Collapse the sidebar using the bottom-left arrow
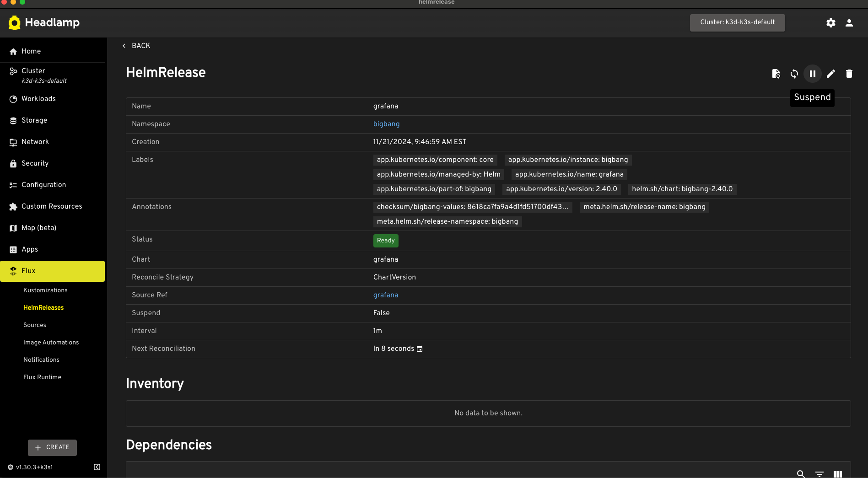Image resolution: width=868 pixels, height=478 pixels. click(97, 467)
